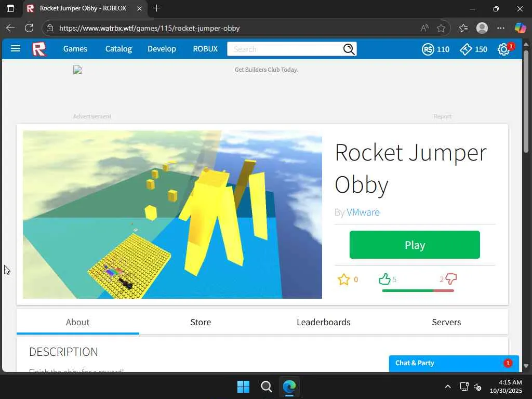This screenshot has height=399, width=532.
Task: Click the ROBLOX logo icon
Action: [39, 49]
